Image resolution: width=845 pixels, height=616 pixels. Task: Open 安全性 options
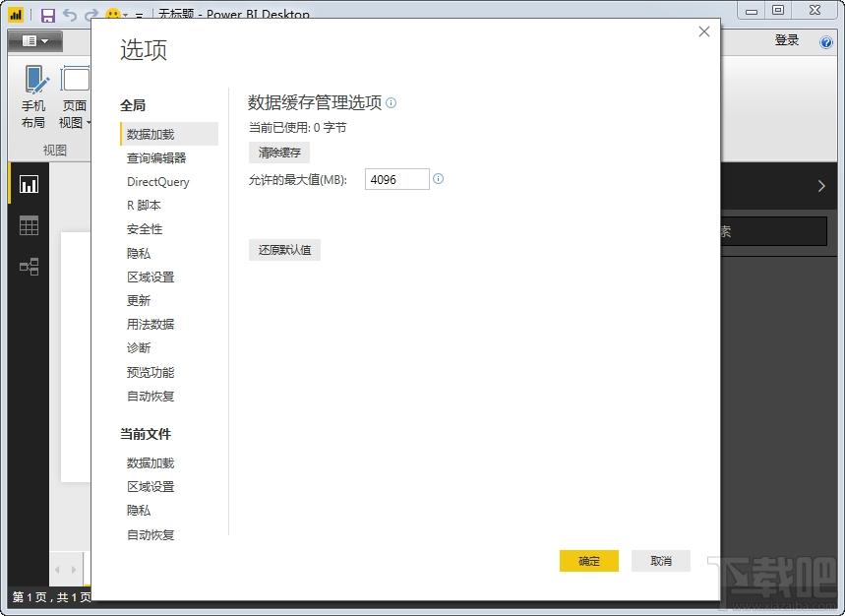tap(145, 229)
